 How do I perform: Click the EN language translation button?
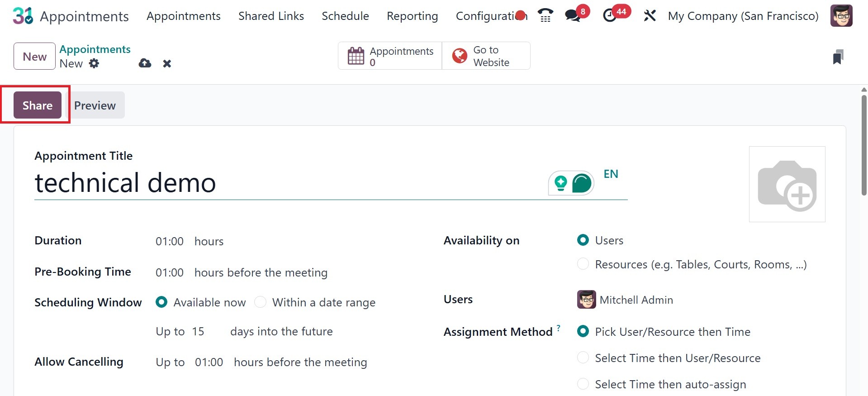(611, 174)
